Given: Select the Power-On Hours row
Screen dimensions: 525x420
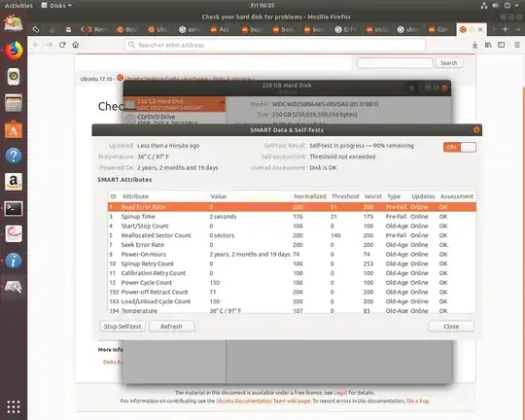Looking at the screenshot, I should coord(292,254).
